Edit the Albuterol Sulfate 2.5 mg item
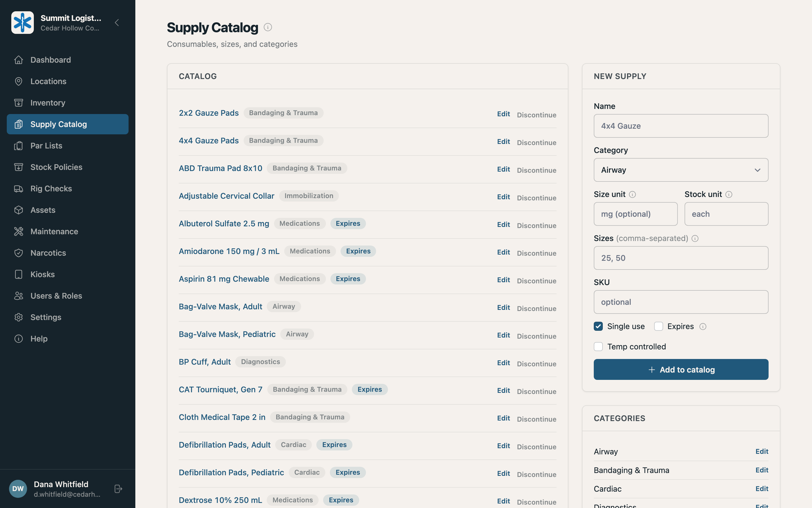Viewport: 812px width, 508px height. tap(503, 224)
